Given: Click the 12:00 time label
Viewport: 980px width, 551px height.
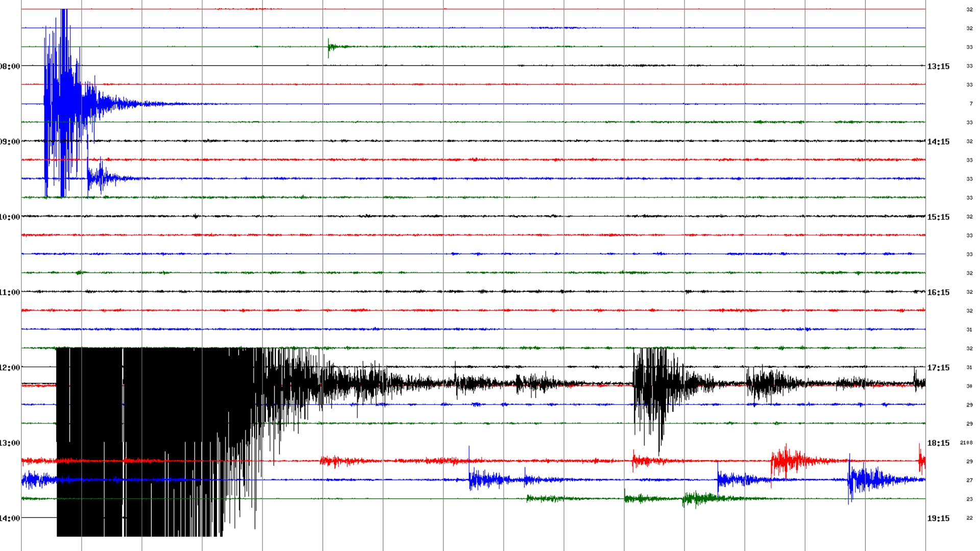Looking at the screenshot, I should coord(10,368).
